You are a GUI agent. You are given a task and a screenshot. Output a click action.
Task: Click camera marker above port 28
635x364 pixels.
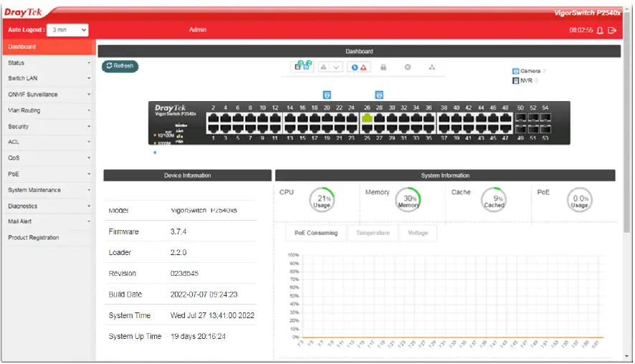click(379, 95)
